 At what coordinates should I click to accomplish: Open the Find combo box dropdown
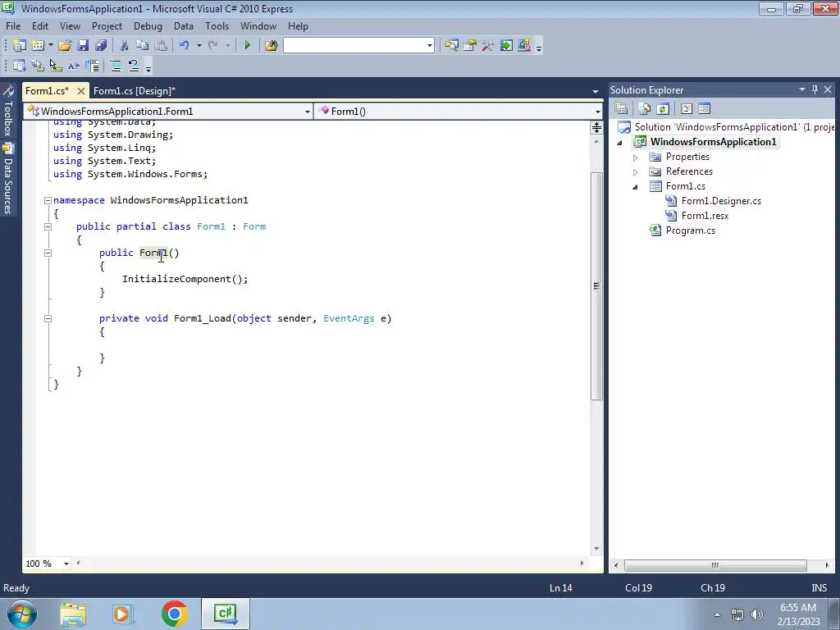tap(430, 46)
